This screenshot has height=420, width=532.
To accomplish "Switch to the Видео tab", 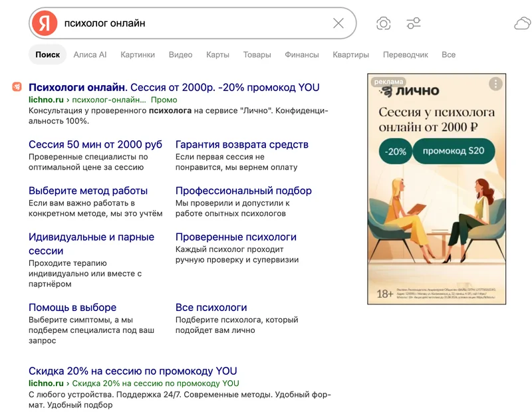I will pyautogui.click(x=180, y=54).
